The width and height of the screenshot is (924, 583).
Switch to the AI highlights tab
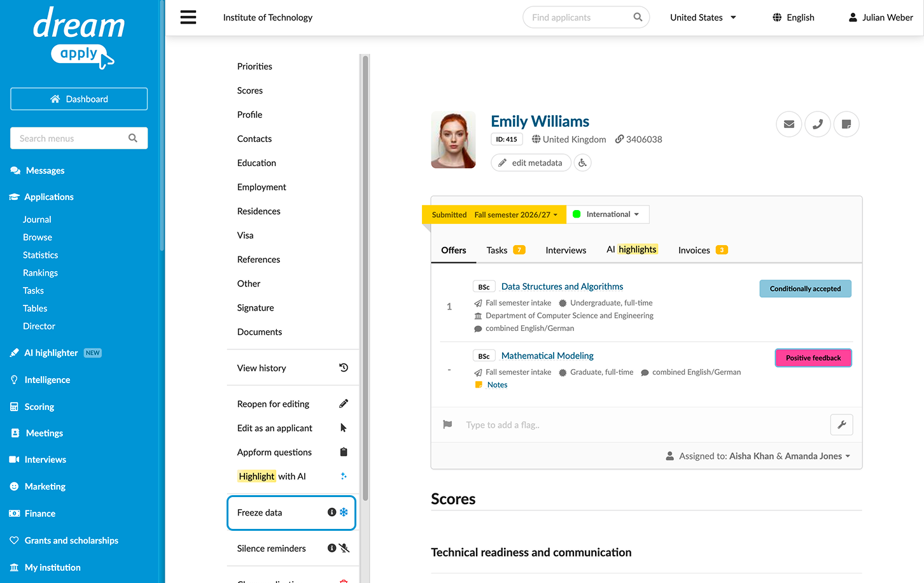[632, 249]
